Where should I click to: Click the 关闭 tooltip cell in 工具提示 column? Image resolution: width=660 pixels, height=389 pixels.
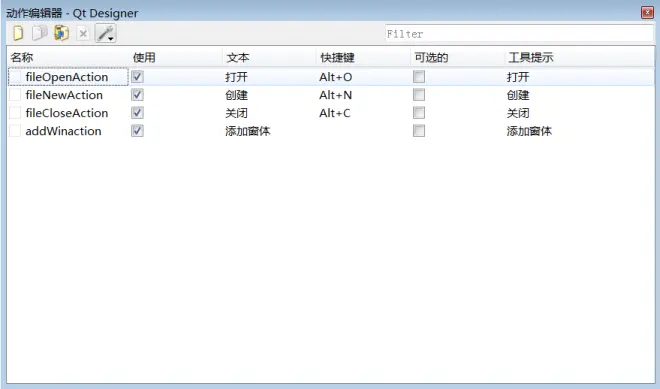click(518, 113)
